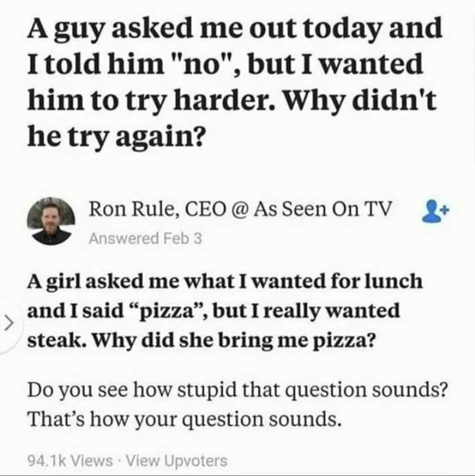Click the "he try again?" line of the question
The image size is (475, 476).
(x=116, y=137)
